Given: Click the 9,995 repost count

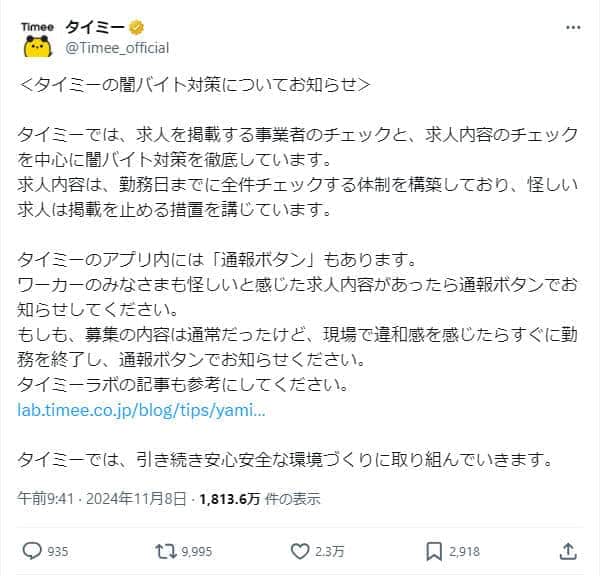Looking at the screenshot, I should coord(196,551).
